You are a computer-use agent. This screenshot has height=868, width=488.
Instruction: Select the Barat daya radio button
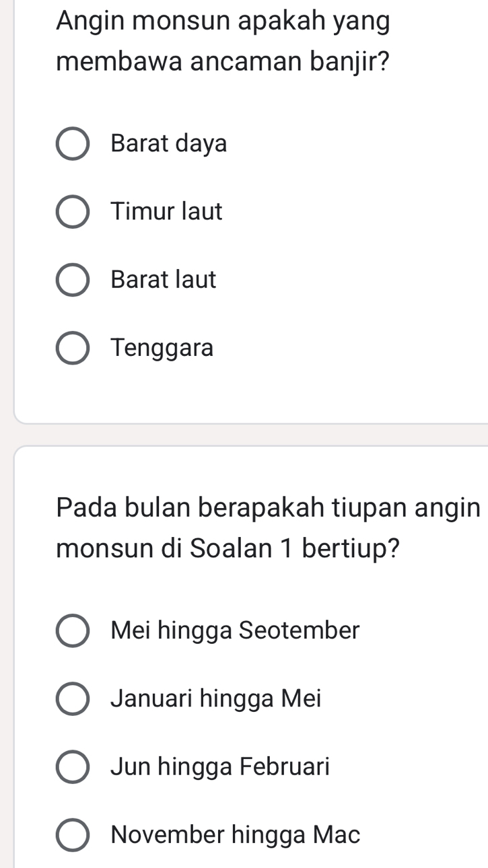pyautogui.click(x=72, y=144)
